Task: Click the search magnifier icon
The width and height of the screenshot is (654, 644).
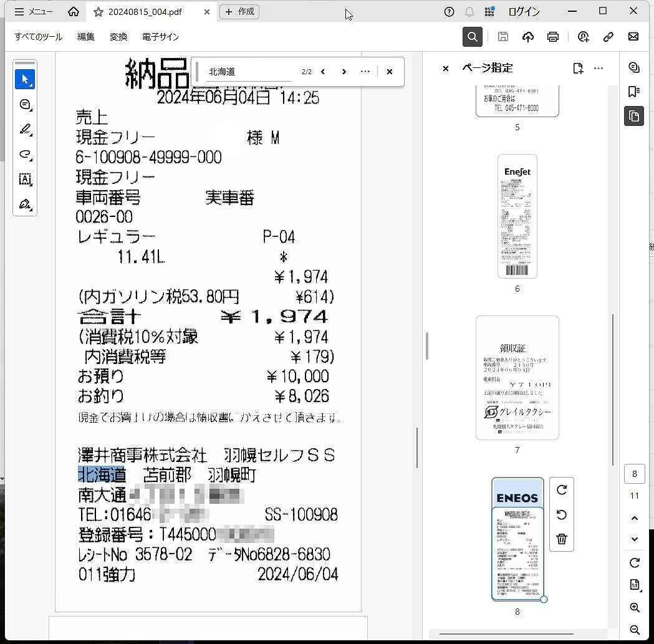Action: (473, 37)
